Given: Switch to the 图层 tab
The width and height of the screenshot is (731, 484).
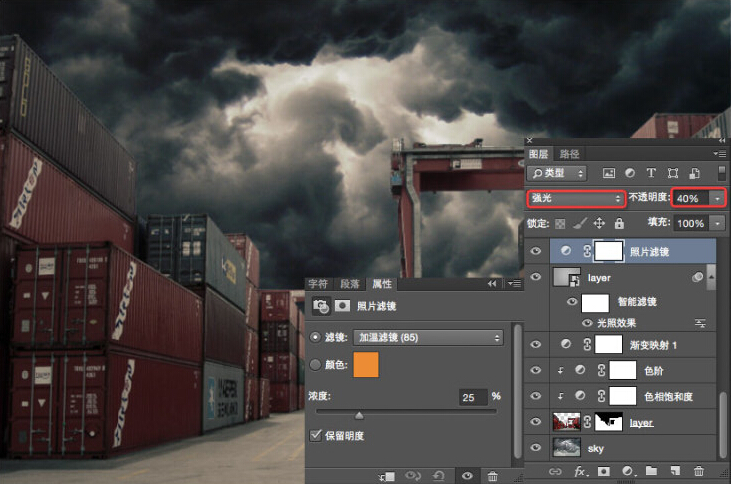Looking at the screenshot, I should tap(538, 154).
